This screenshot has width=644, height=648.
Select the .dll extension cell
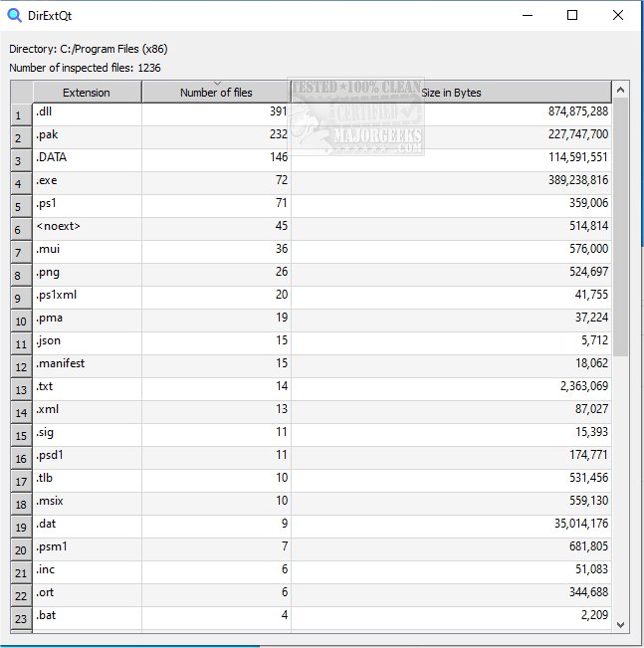click(88, 114)
